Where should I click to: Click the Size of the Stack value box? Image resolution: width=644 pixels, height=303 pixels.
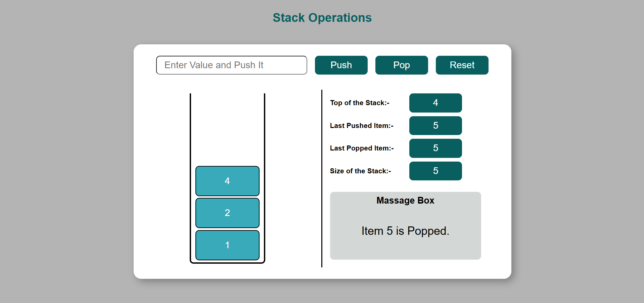click(x=435, y=171)
